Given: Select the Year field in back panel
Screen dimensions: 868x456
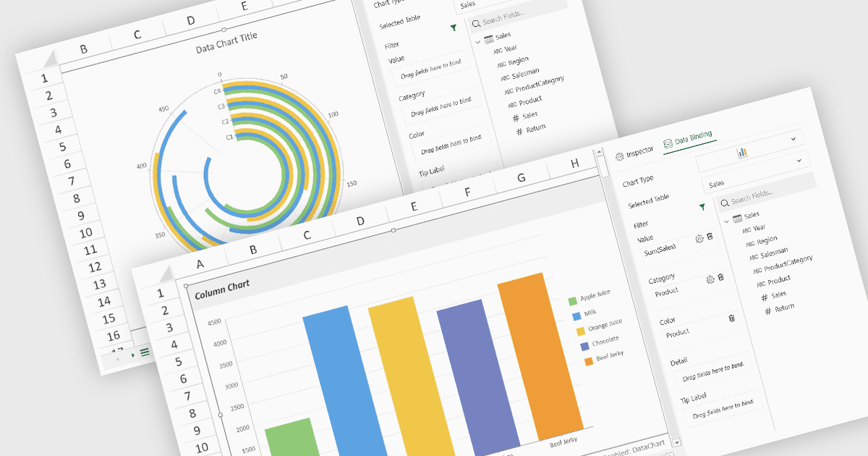Looking at the screenshot, I should coord(506,49).
